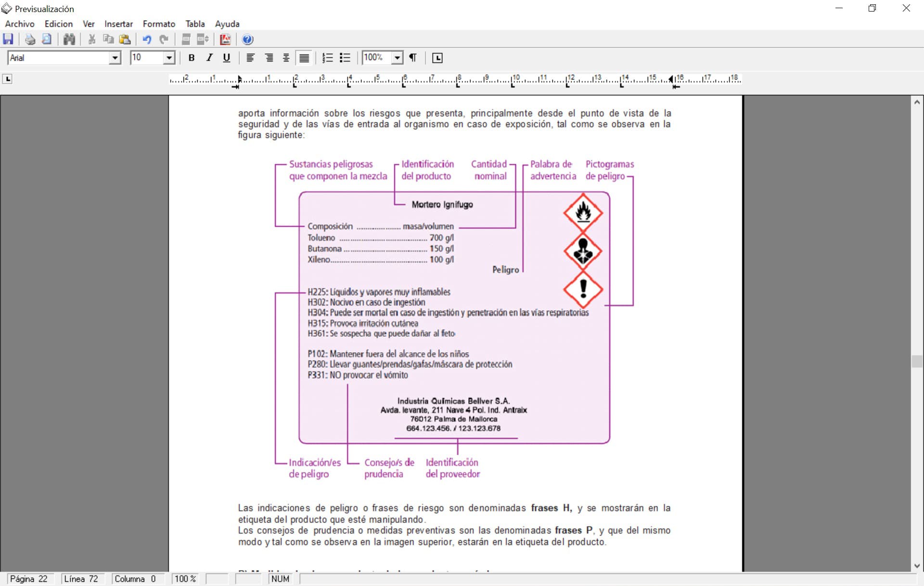Viewport: 924px width, 586px height.
Task: Click 'P331: NO provocar el vómito' line
Action: coord(358,375)
